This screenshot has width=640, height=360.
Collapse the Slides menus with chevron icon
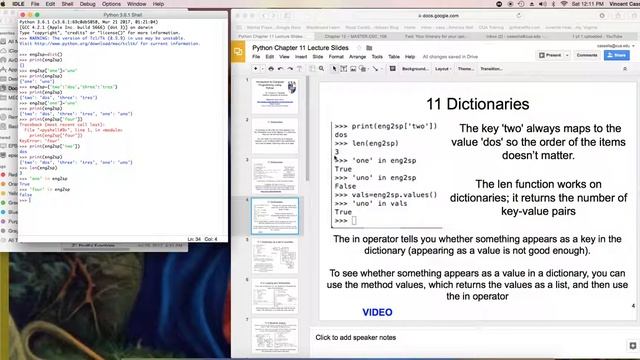(x=625, y=69)
